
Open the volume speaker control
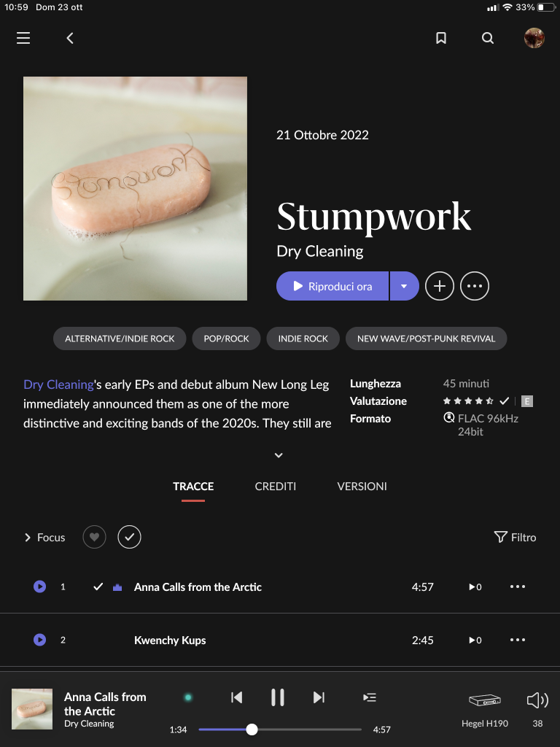click(x=537, y=700)
